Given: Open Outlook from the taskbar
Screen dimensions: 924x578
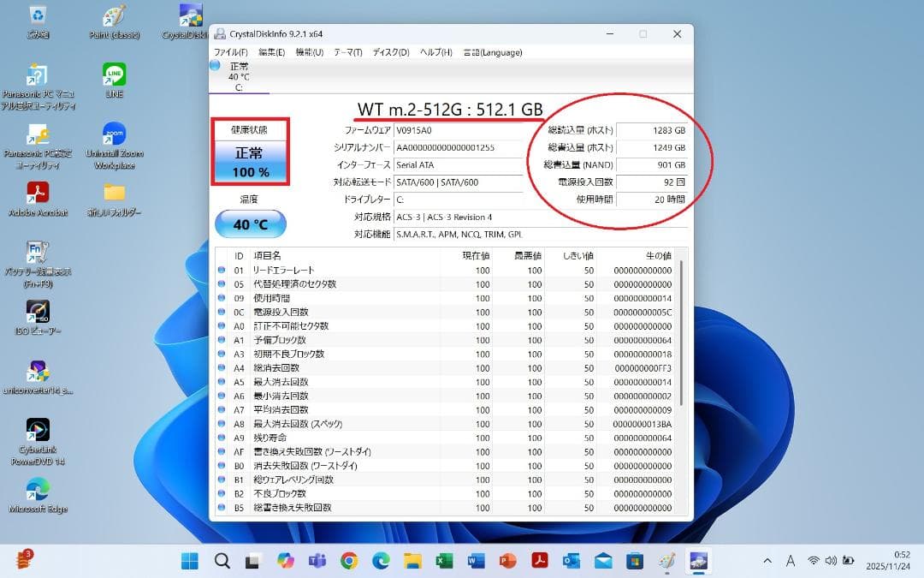Looking at the screenshot, I should 572,561.
